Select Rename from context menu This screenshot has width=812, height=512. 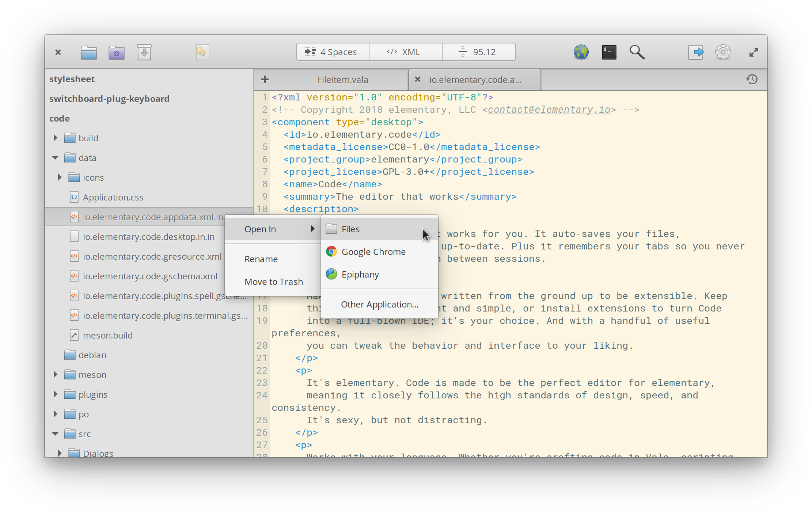click(261, 259)
